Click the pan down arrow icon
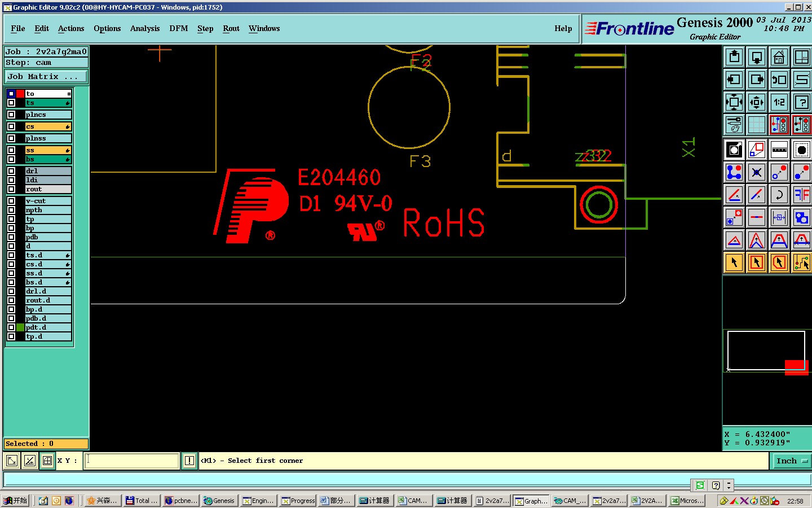Viewport: 812px width, 508px height. click(757, 57)
